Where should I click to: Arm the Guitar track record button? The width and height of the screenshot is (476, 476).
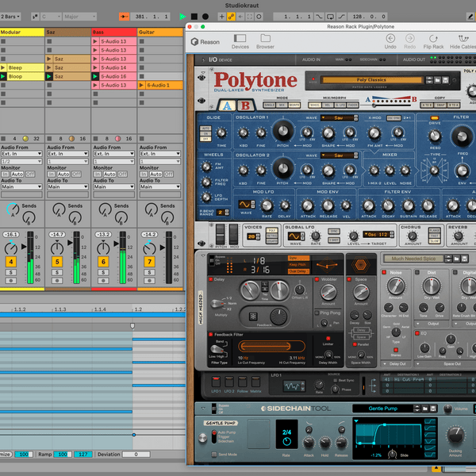149,281
